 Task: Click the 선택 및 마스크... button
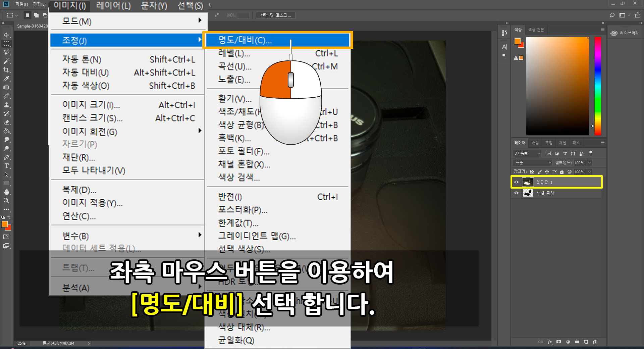(276, 15)
